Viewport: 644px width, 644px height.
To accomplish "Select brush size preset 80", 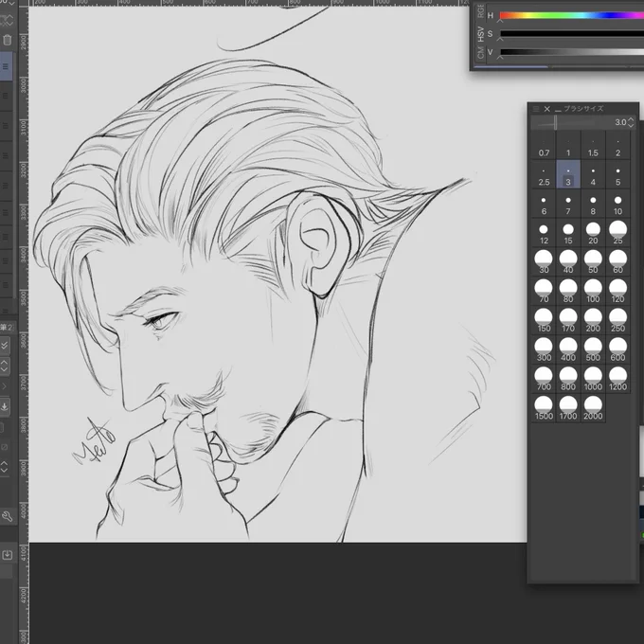I will pos(568,292).
